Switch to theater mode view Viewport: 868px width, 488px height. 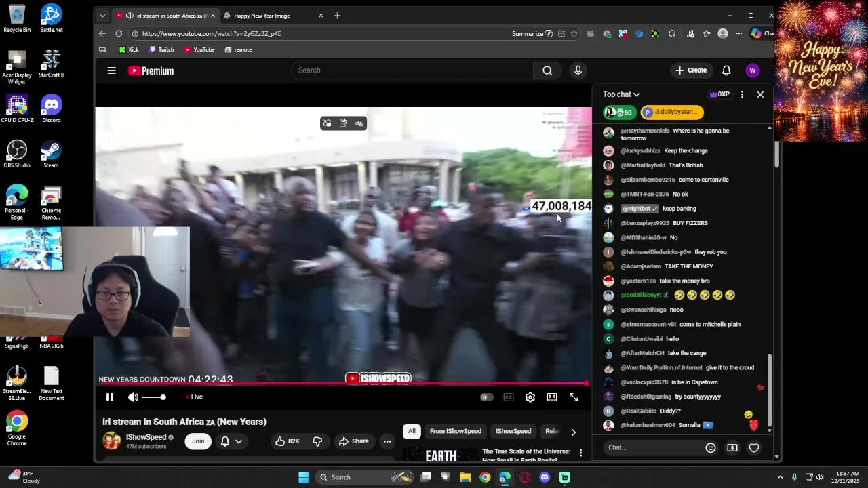pyautogui.click(x=552, y=397)
